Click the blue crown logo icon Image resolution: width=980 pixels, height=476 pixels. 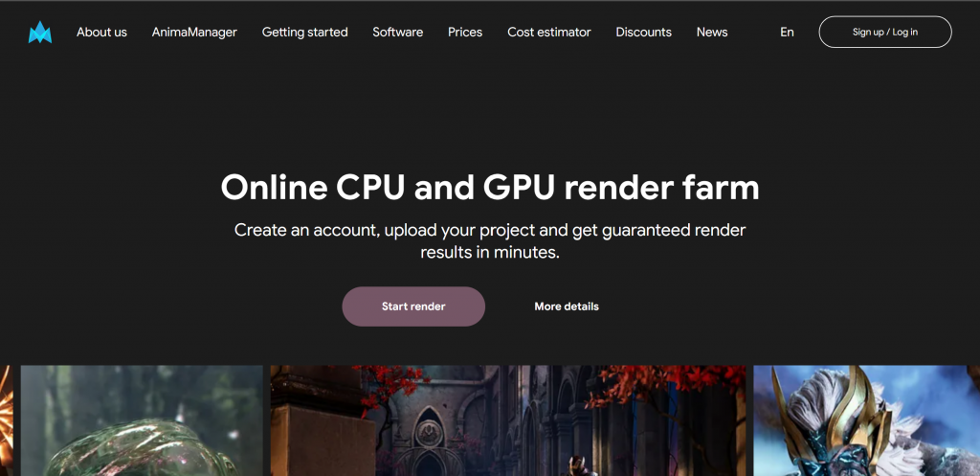pyautogui.click(x=40, y=32)
